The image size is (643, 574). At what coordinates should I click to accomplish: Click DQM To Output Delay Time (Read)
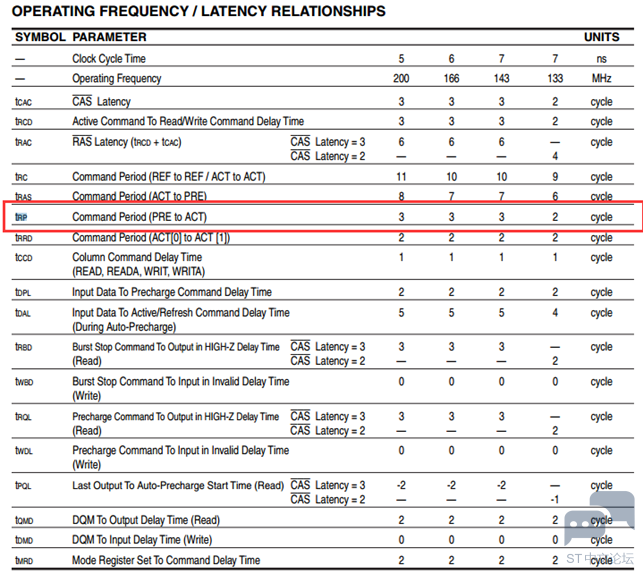(146, 520)
